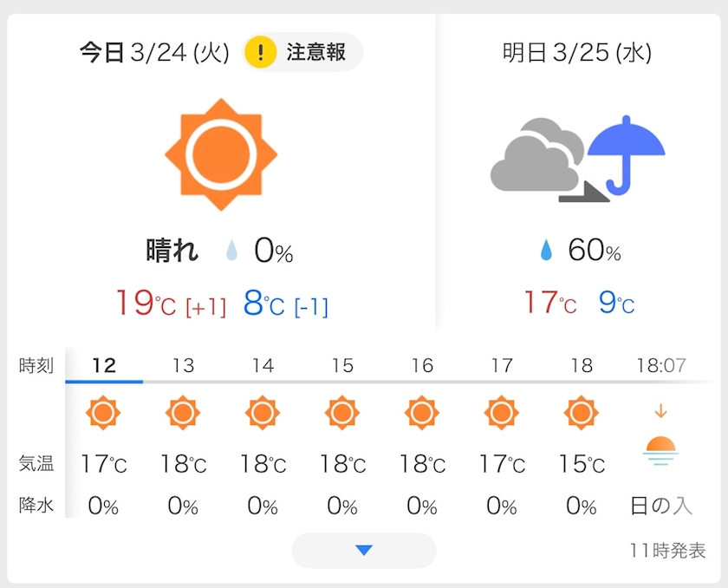Click the blue hourly timeline progress bar
Screen dimensions: 728x588
pyautogui.click(x=104, y=381)
